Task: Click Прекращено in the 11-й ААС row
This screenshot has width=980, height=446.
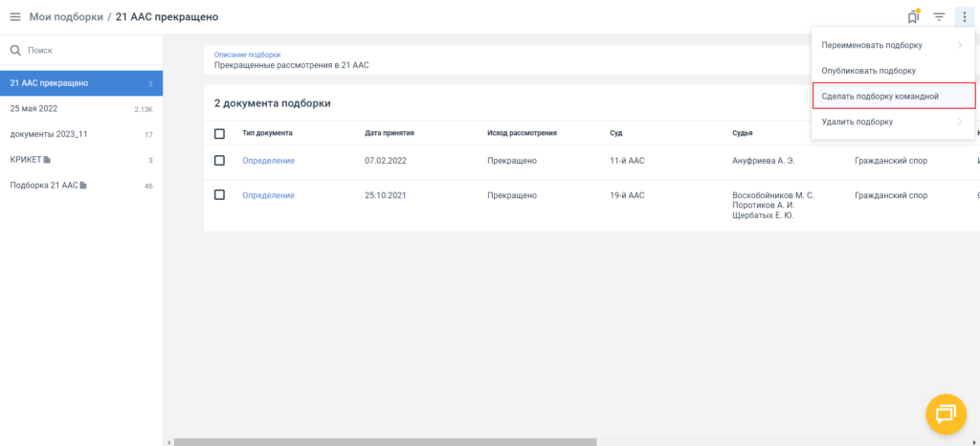Action: click(512, 161)
